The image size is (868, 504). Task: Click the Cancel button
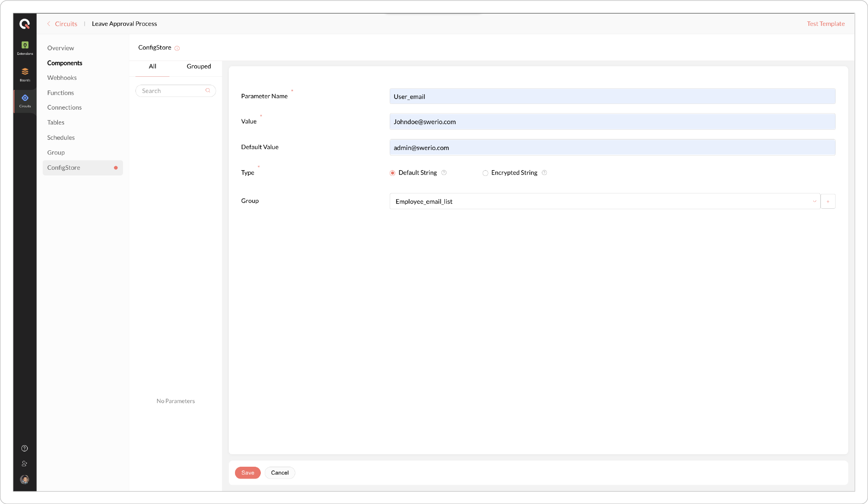click(280, 472)
